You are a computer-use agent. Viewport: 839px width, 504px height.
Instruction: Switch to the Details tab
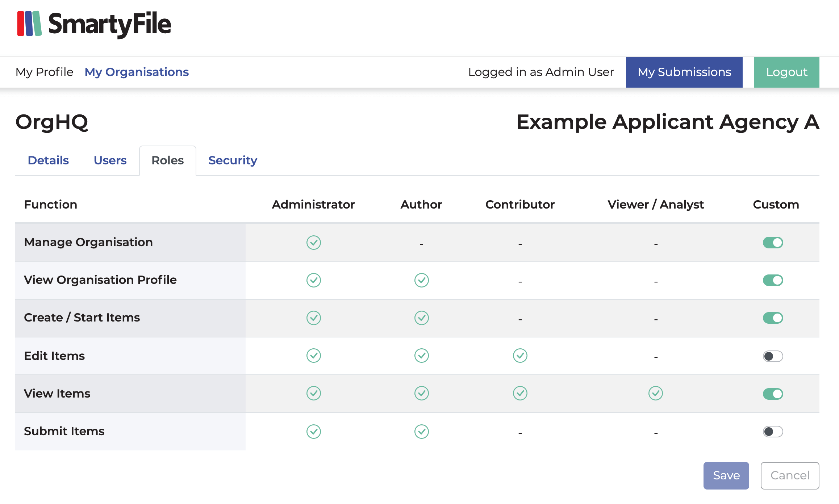tap(48, 160)
